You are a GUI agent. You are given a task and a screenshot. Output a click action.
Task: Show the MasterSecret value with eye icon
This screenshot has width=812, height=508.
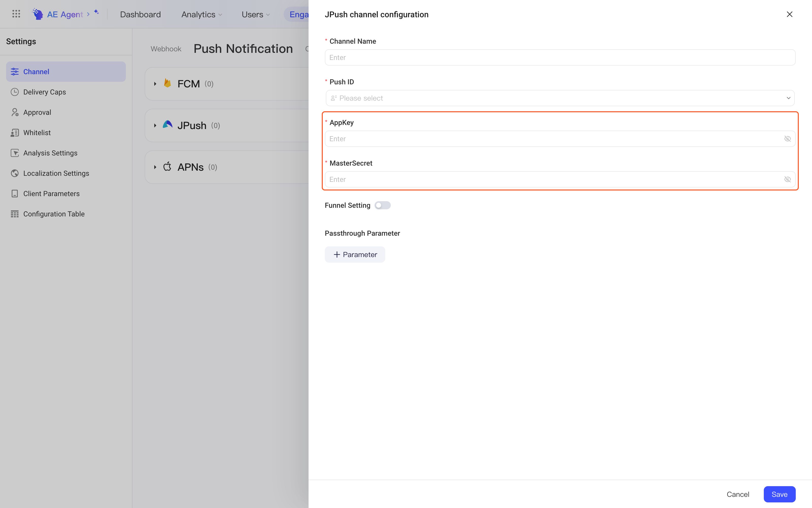787,179
